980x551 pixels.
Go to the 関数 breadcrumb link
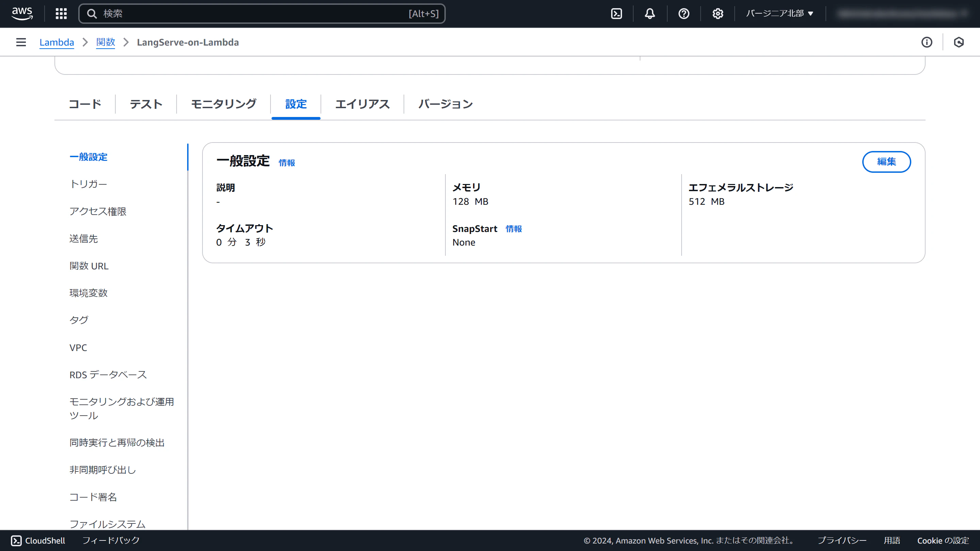tap(105, 42)
